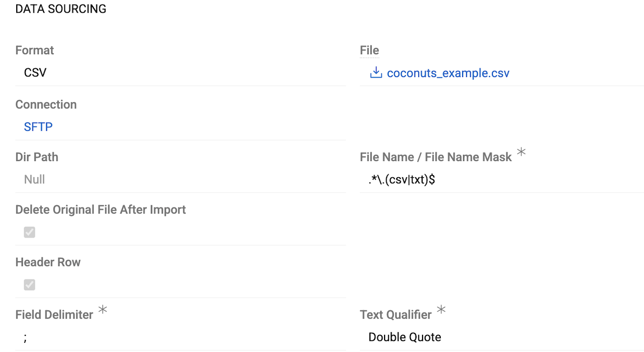Click the checkmark icon under Delete Original File

[x=29, y=232]
